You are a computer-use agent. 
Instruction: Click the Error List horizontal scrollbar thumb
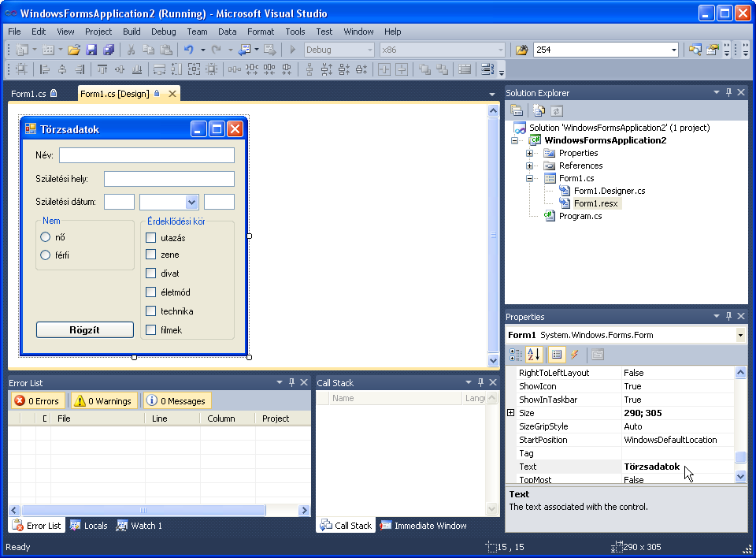click(143, 510)
